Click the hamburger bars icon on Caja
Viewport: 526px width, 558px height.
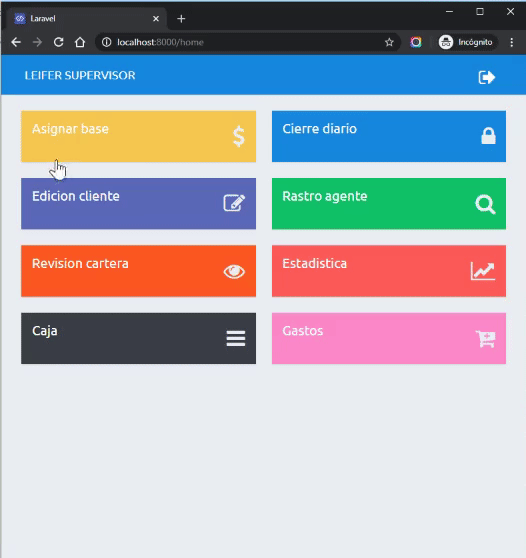236,338
